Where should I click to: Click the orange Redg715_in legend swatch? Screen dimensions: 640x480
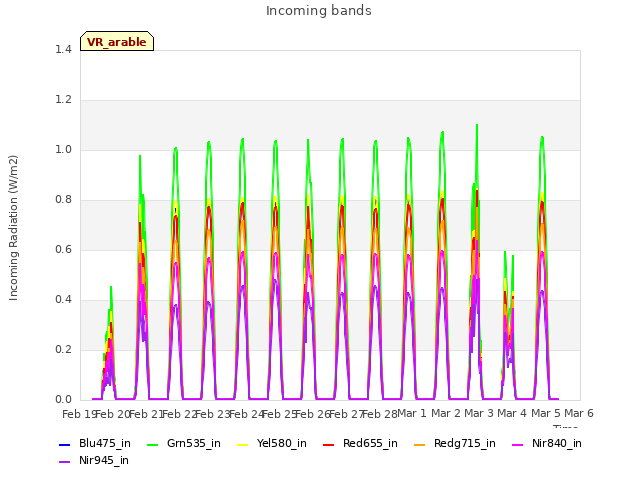420,444
